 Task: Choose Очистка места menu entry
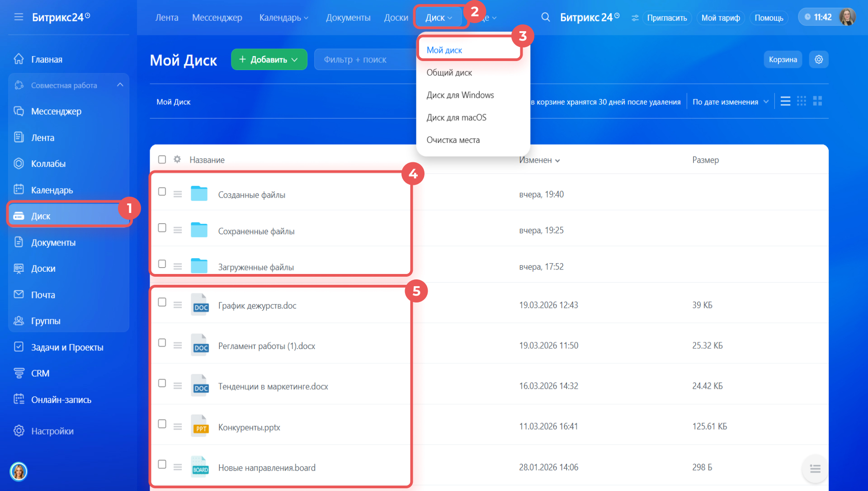(453, 140)
